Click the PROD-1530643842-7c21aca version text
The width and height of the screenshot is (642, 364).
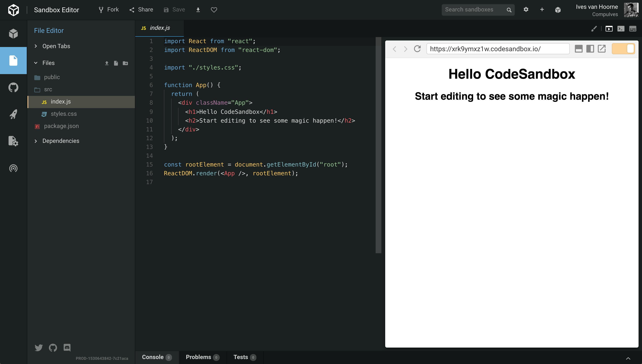[102, 358]
